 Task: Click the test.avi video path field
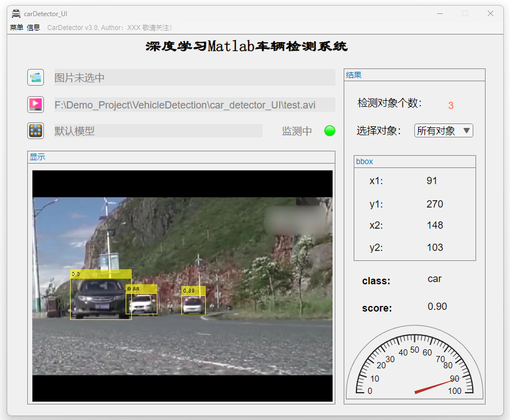195,105
